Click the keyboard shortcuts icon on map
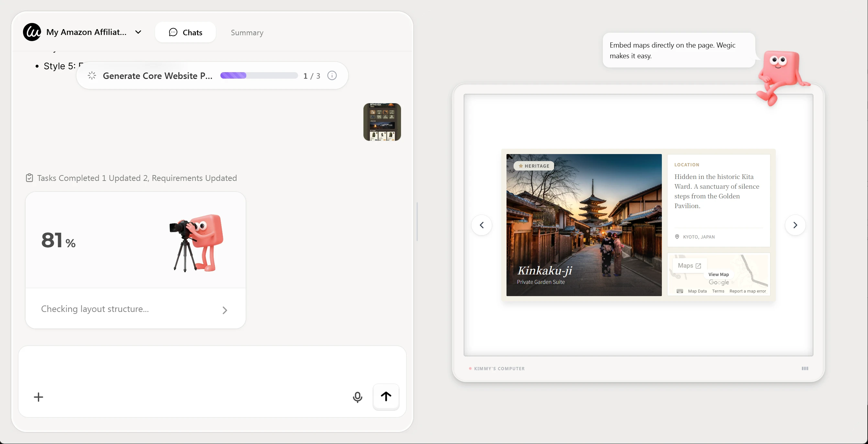This screenshot has height=444, width=868. [680, 291]
